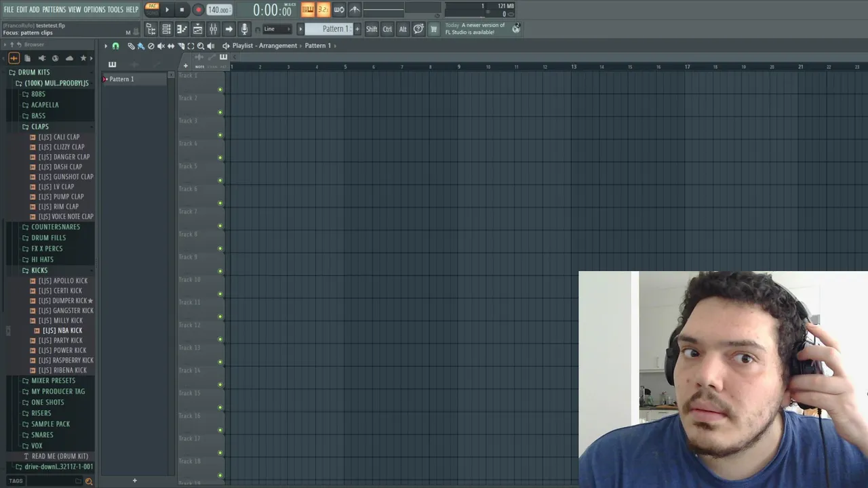Toggle the 3.2 countdown before recording button
This screenshot has height=488, width=868.
tap(323, 9)
